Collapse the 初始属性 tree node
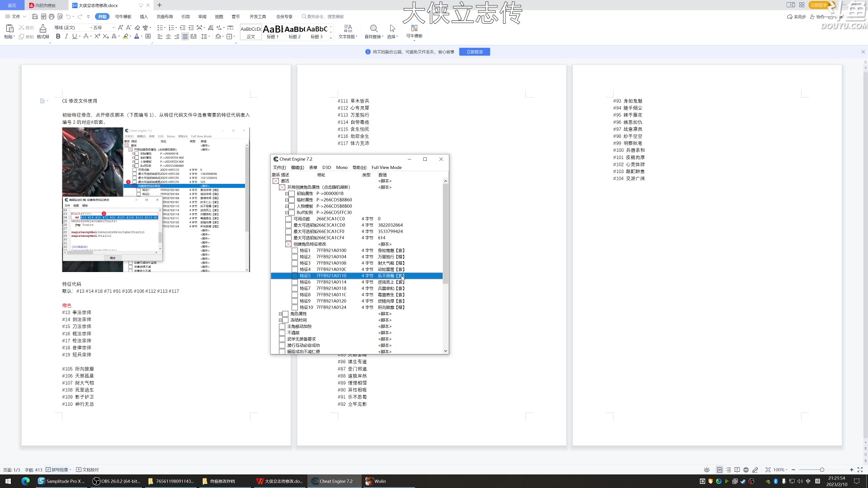868x488 pixels. (x=287, y=194)
